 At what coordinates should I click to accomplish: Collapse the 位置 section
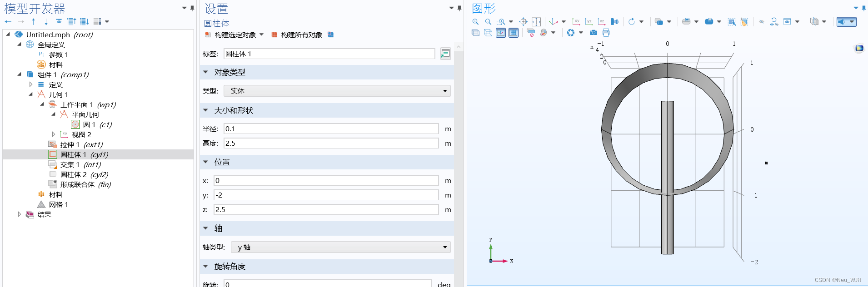click(205, 162)
